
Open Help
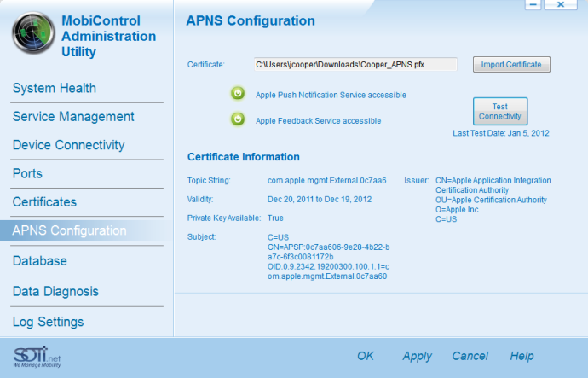click(x=522, y=356)
